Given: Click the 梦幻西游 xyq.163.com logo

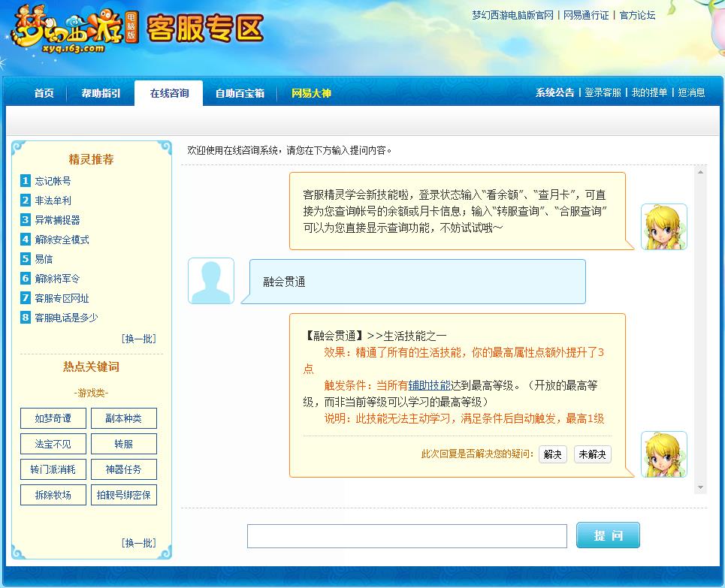Looking at the screenshot, I should pos(74,29).
